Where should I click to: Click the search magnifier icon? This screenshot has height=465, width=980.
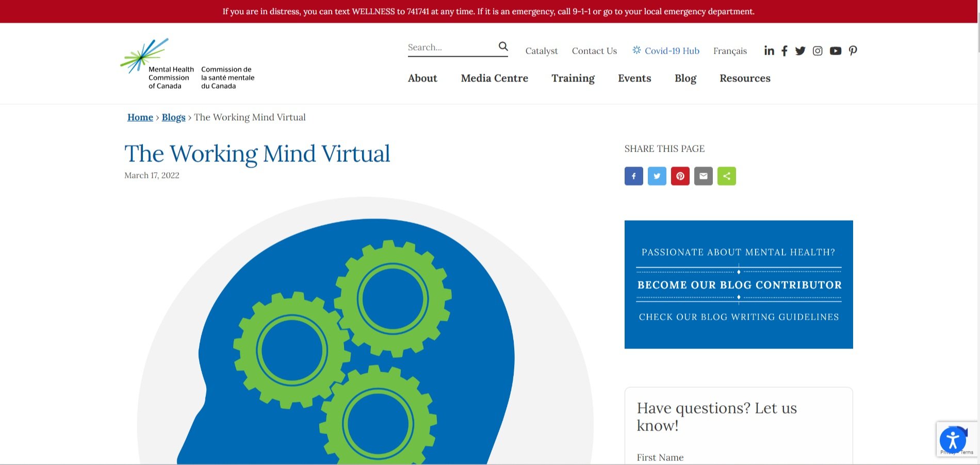503,46
